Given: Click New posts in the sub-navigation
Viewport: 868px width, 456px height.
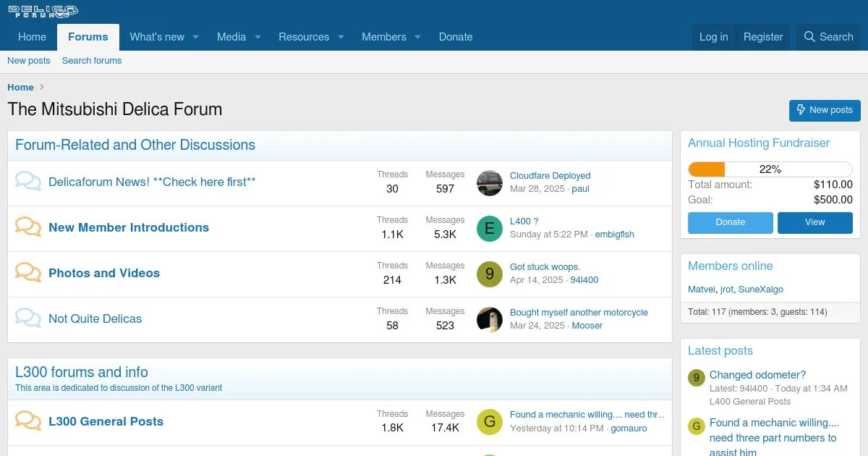Looking at the screenshot, I should 29,61.
